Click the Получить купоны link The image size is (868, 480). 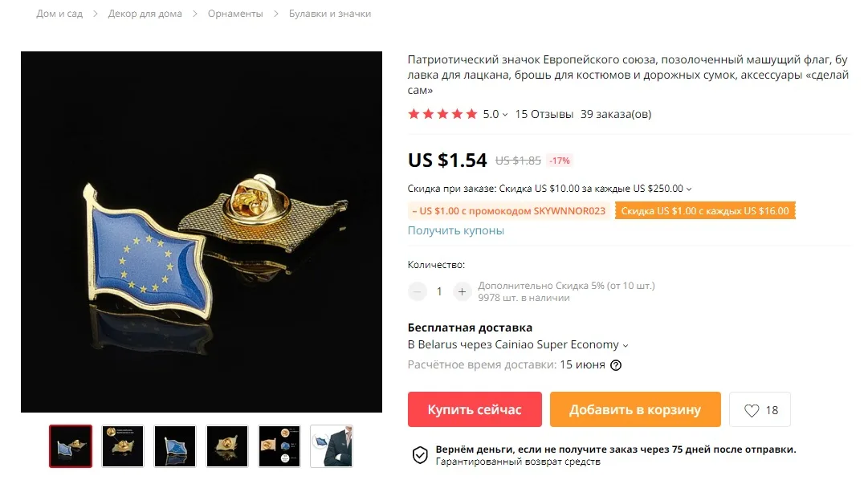pyautogui.click(x=455, y=231)
